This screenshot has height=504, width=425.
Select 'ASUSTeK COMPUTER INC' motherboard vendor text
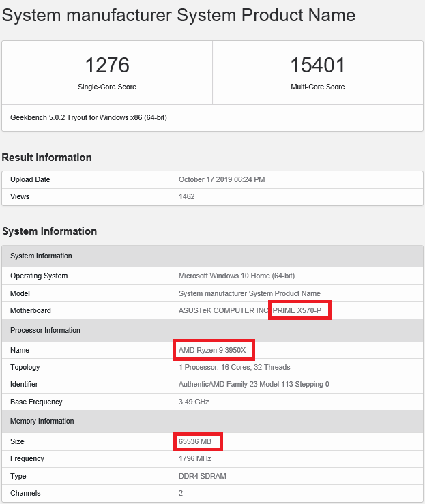(x=224, y=310)
